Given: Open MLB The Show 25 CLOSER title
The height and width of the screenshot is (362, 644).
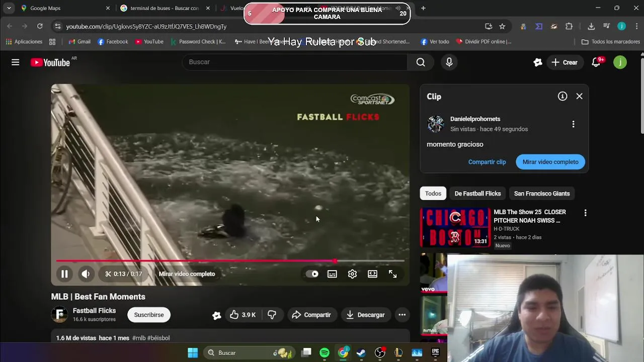Looking at the screenshot, I should point(530,216).
